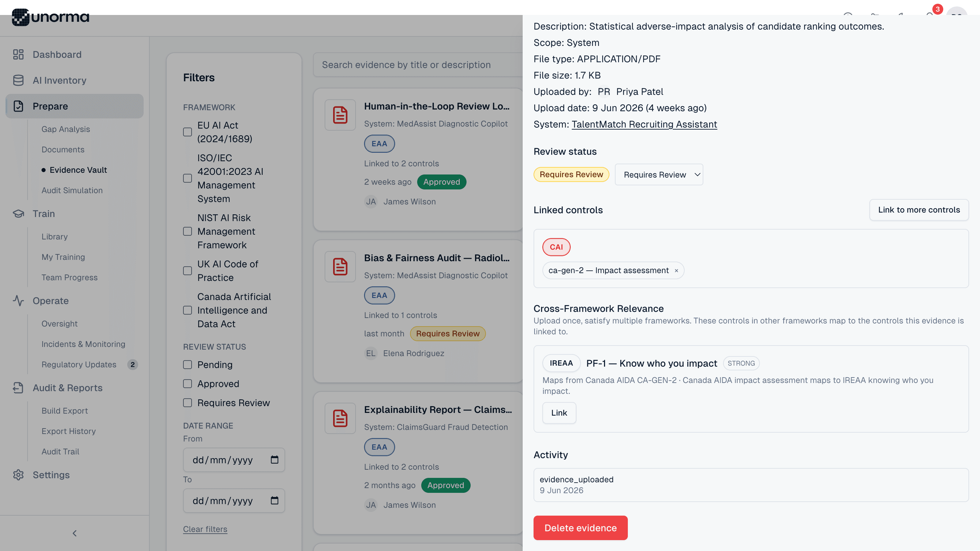
Task: Enable the Requires Review status filter
Action: [x=187, y=403]
